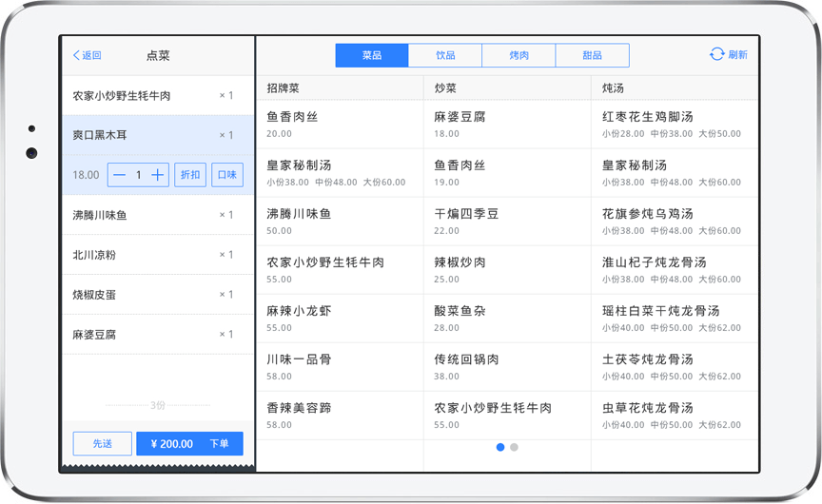Choose 红枣花生鸡脚汤 from soups
Image resolution: width=822 pixels, height=504 pixels.
click(674, 125)
